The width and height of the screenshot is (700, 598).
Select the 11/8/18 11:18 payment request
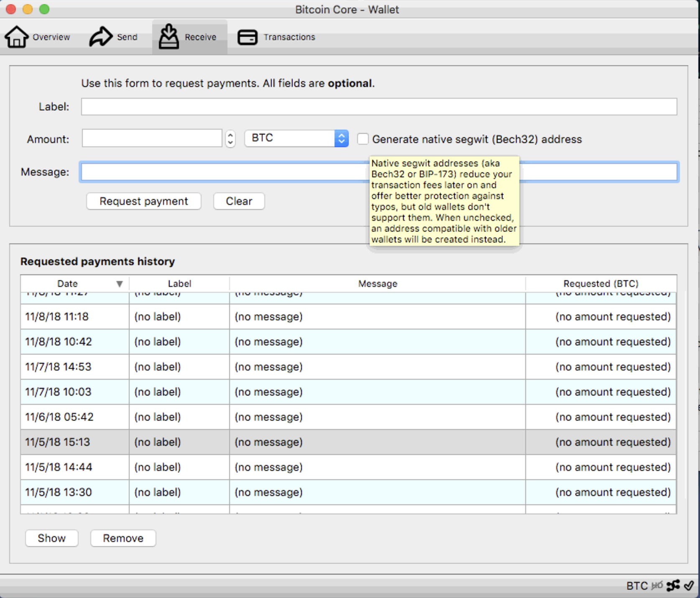348,317
